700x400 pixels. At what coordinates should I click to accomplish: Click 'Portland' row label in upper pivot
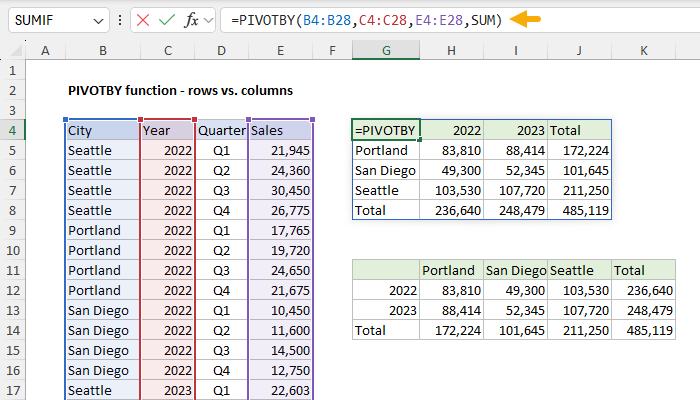pyautogui.click(x=386, y=150)
